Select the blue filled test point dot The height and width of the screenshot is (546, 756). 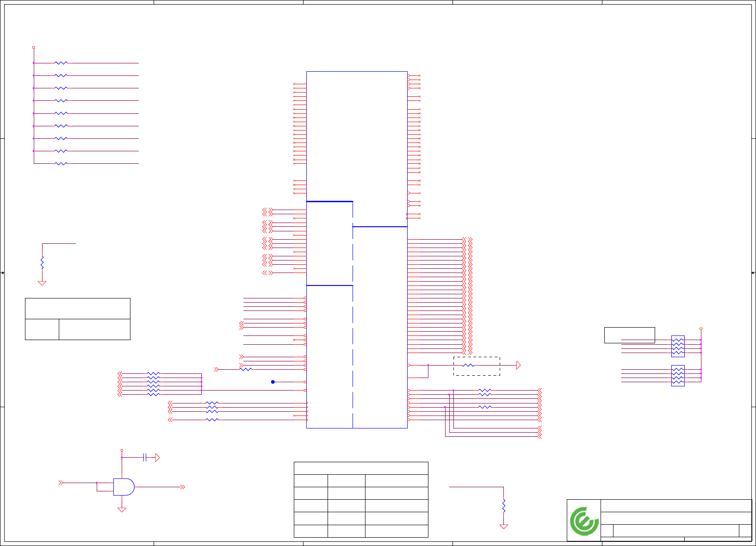(273, 382)
